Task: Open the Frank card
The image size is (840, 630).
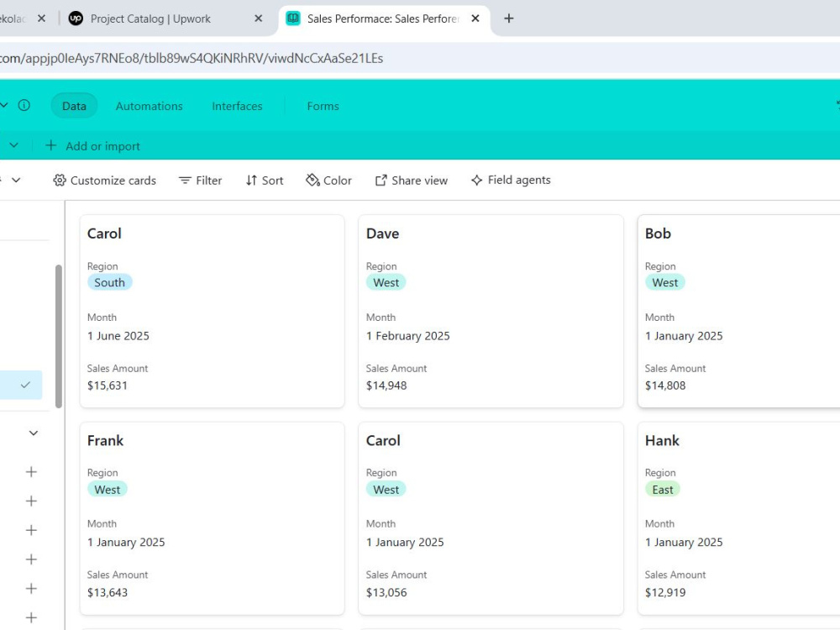Action: point(213,518)
